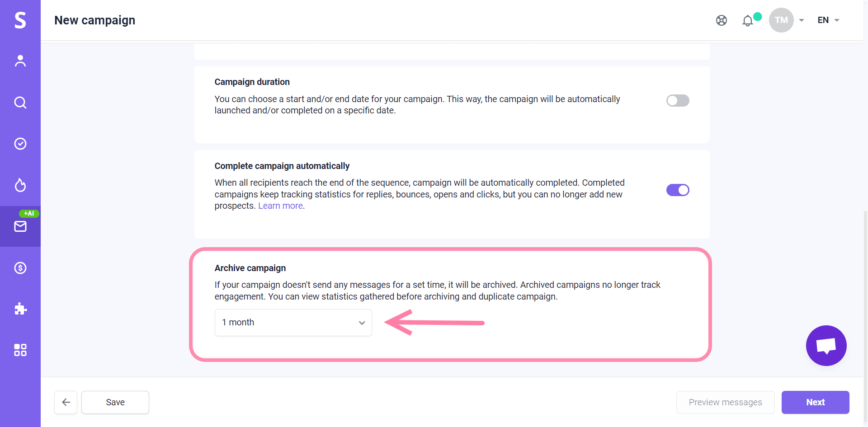Click the Next button
868x427 pixels.
[815, 402]
